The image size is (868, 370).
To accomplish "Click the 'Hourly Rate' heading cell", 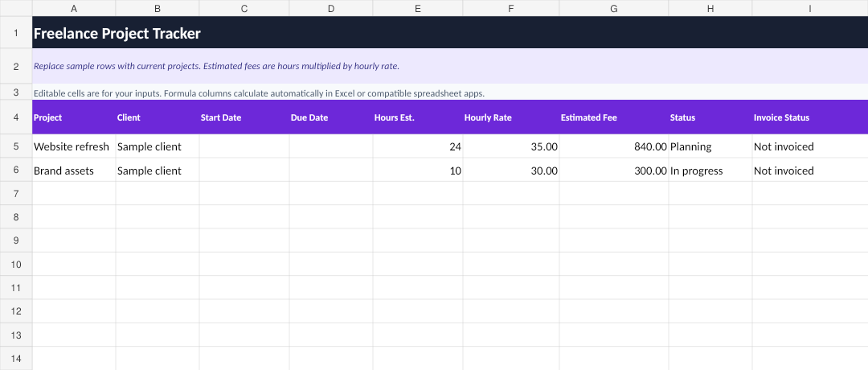I will (511, 117).
